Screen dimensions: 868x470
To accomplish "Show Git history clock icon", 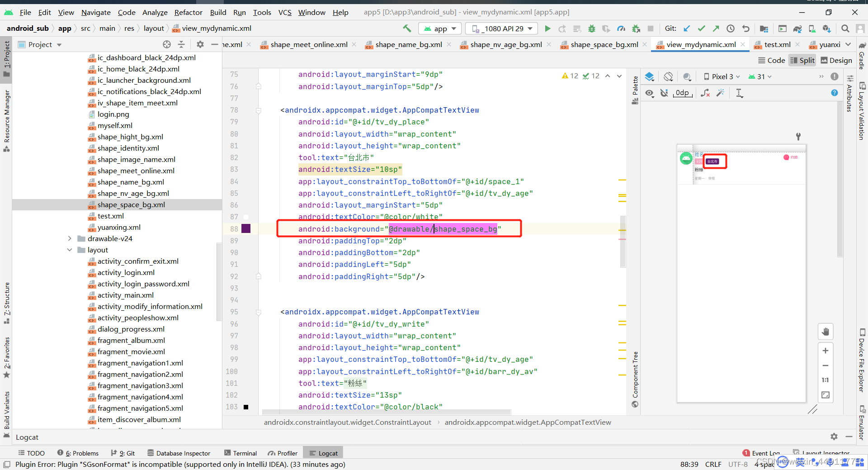I will [x=731, y=28].
